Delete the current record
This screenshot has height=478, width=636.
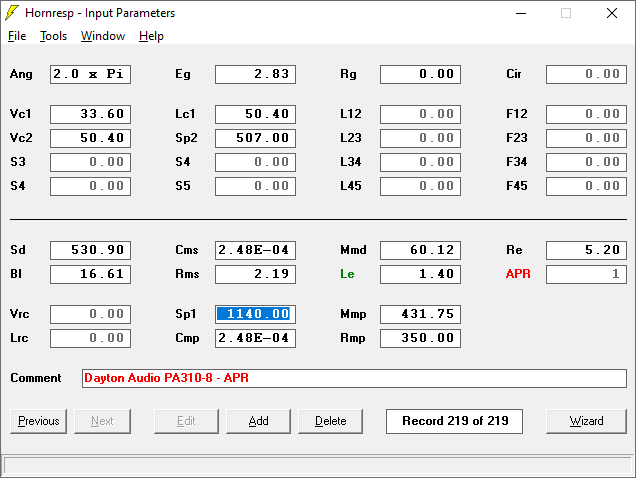click(x=331, y=421)
